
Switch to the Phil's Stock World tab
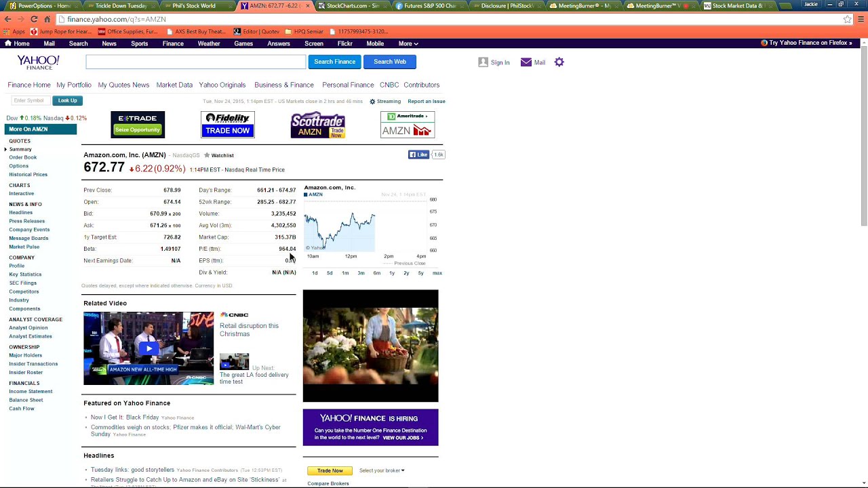click(194, 5)
